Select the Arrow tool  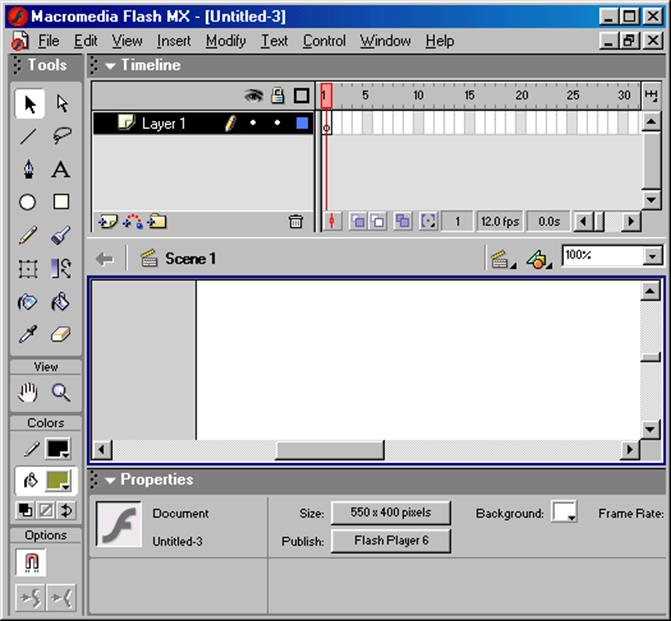click(30, 104)
